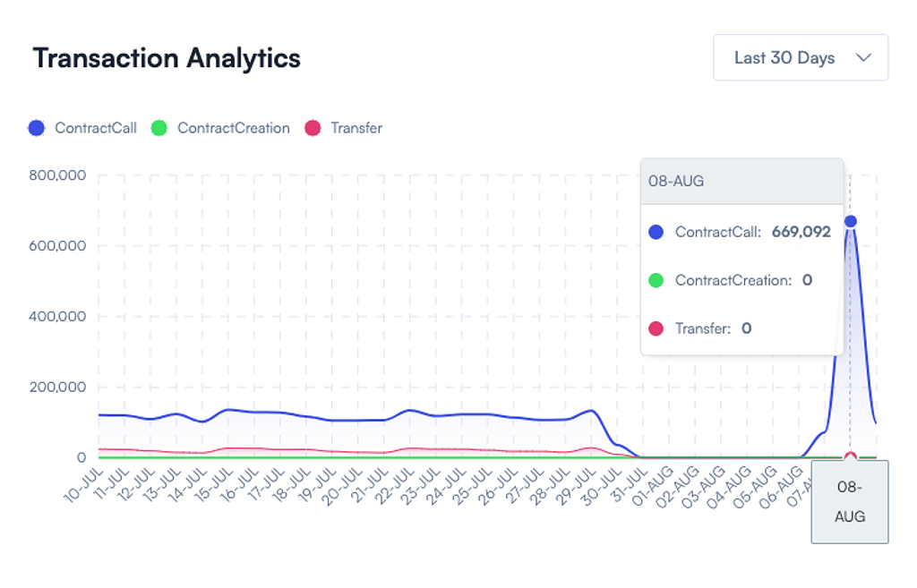Click the ContractCall value 669,092

(x=801, y=232)
